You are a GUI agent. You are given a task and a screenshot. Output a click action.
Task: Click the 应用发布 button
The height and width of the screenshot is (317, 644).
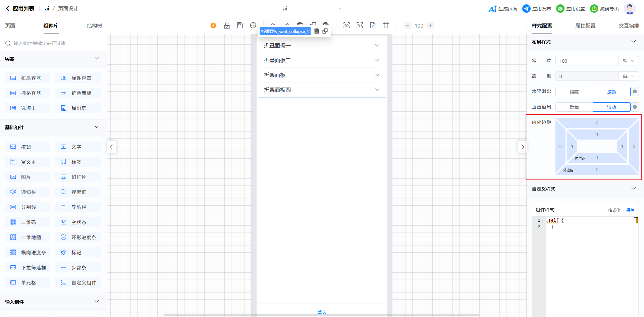point(537,9)
